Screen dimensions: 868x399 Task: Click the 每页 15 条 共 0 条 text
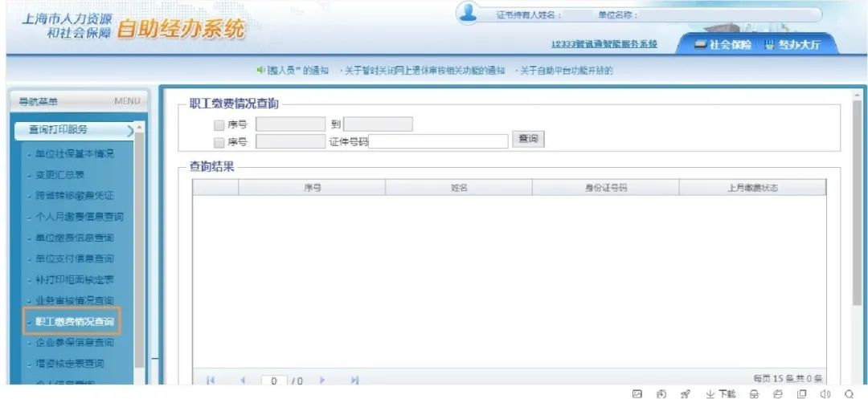tap(788, 379)
